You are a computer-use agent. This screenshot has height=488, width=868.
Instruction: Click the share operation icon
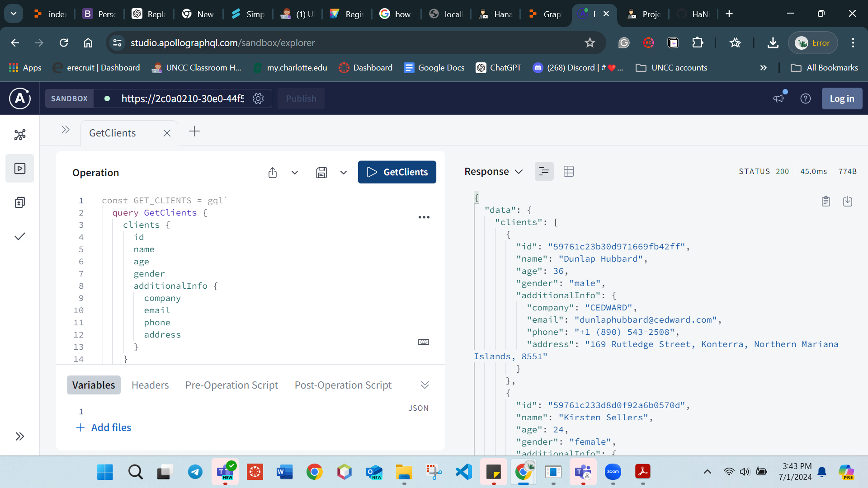click(273, 173)
